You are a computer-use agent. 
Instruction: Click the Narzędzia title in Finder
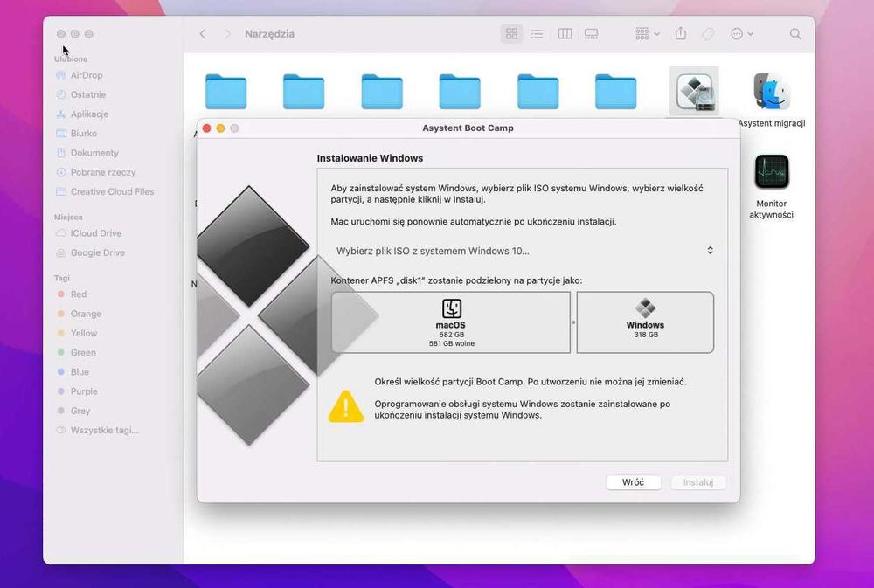(x=269, y=34)
